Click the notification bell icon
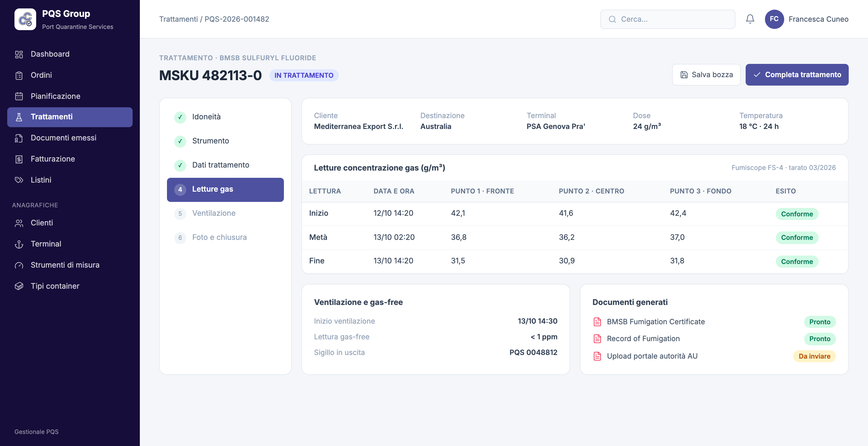 pyautogui.click(x=750, y=19)
